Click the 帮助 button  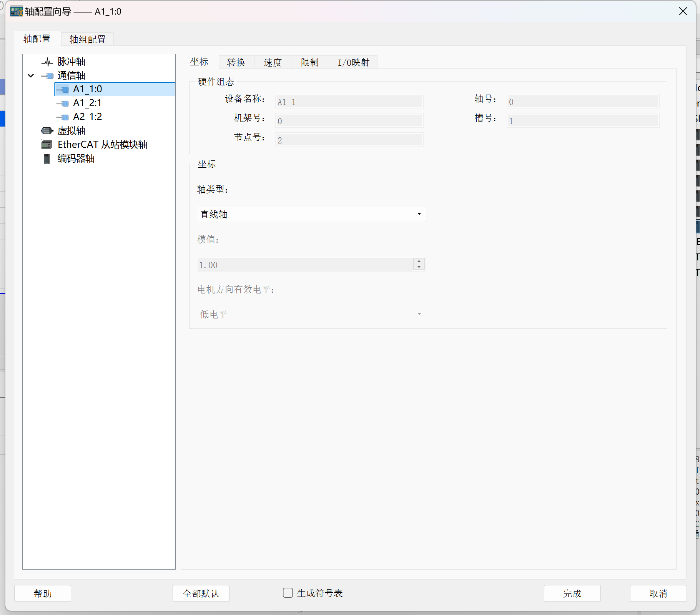point(43,593)
